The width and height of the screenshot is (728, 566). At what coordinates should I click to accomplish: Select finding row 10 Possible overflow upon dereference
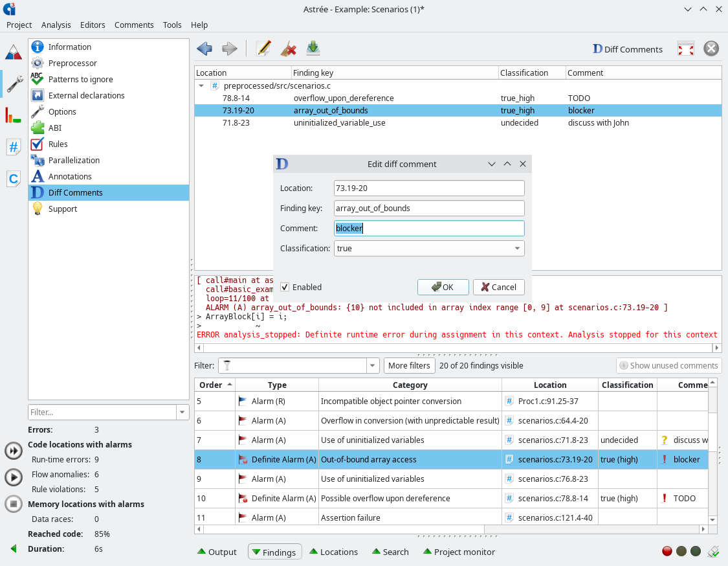pos(451,498)
